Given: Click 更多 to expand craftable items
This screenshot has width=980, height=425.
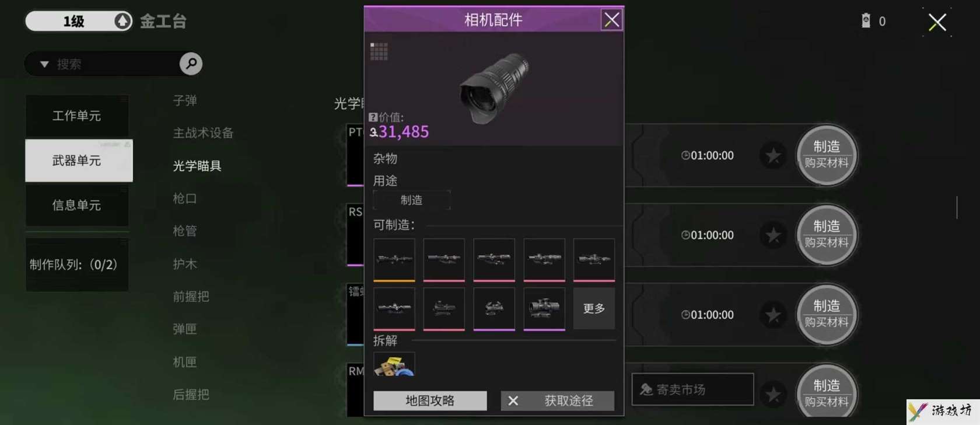Looking at the screenshot, I should click(x=594, y=308).
